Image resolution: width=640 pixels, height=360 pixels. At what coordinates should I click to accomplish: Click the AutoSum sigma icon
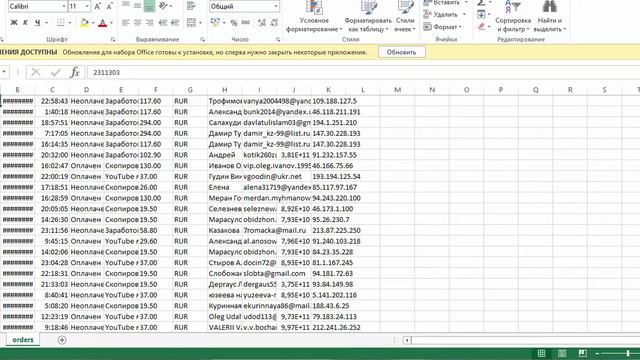[x=481, y=3]
